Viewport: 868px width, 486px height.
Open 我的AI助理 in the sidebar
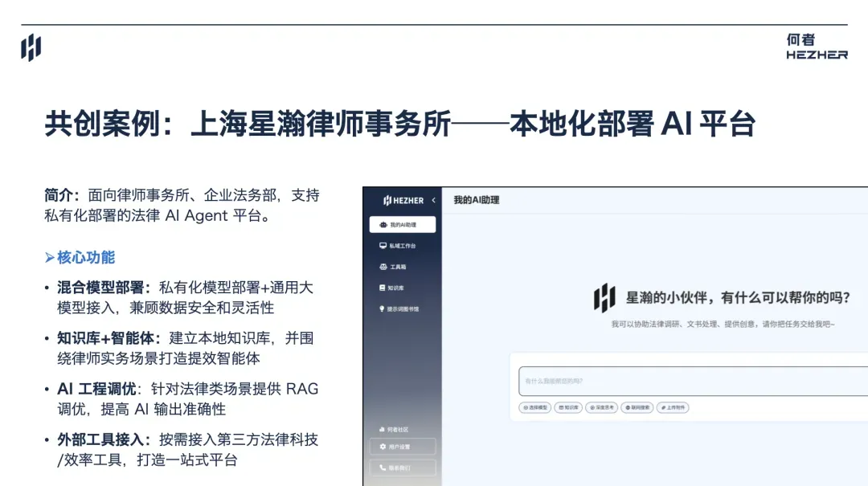coord(403,225)
